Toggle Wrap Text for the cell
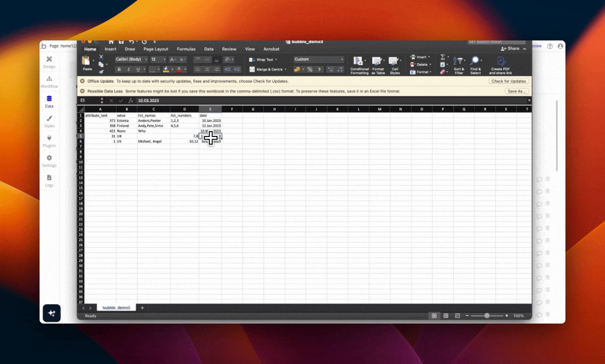The width and height of the screenshot is (605, 364). tap(262, 60)
